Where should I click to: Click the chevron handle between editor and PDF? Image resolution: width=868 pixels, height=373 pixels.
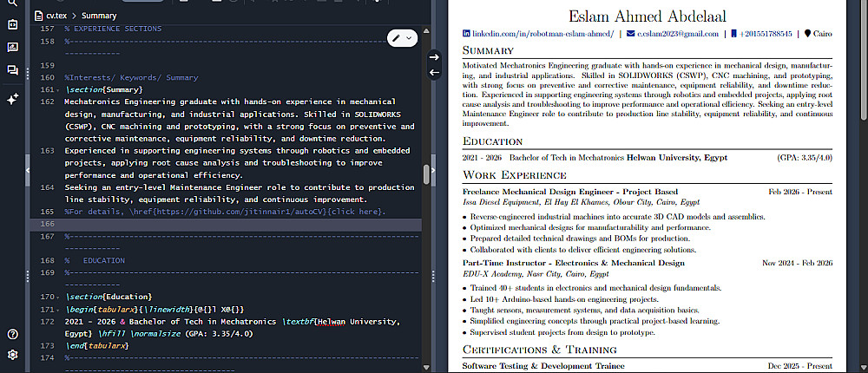pos(433,170)
